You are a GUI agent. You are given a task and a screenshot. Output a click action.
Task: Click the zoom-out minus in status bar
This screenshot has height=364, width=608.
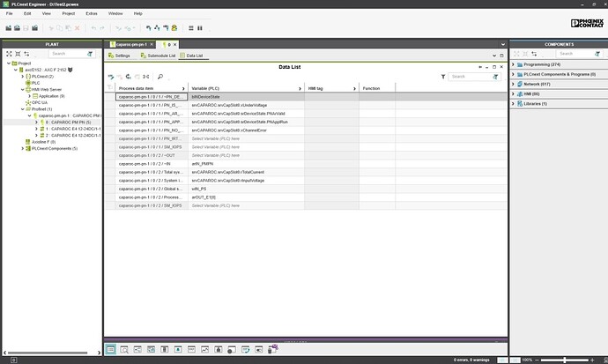click(x=537, y=360)
